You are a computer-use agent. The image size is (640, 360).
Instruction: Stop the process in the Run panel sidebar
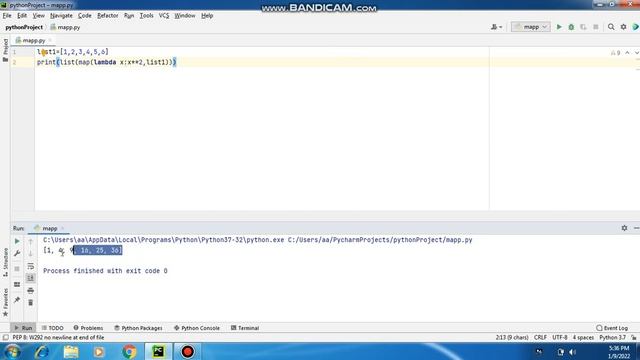tap(17, 269)
